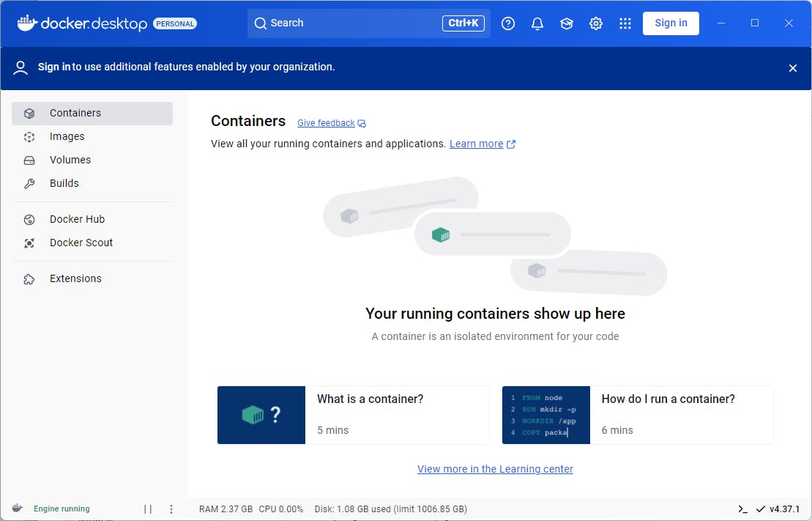The width and height of the screenshot is (812, 521).
Task: Pause the Docker engine
Action: click(x=148, y=509)
